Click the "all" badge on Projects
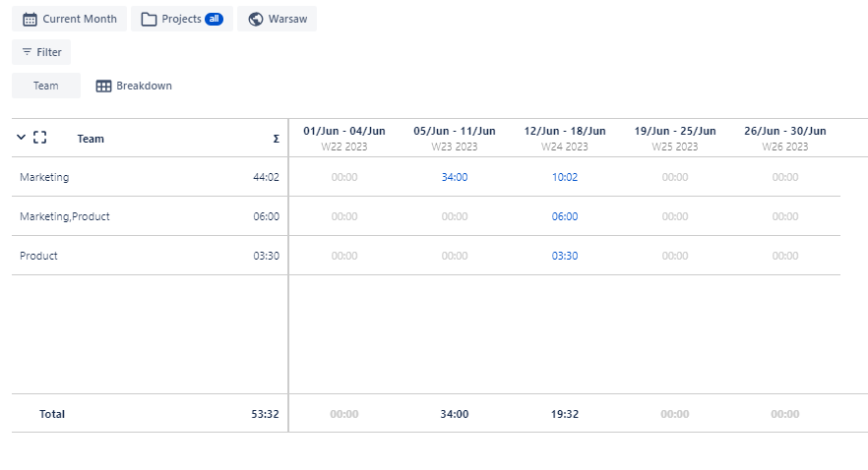The width and height of the screenshot is (868, 470). point(214,20)
